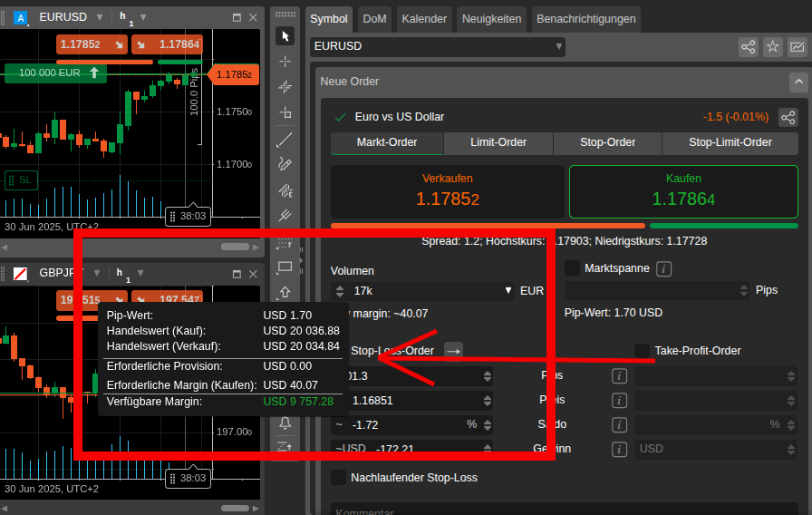
Task: Click the EURUSD chart quick sell 1.17852 button
Action: (x=92, y=44)
